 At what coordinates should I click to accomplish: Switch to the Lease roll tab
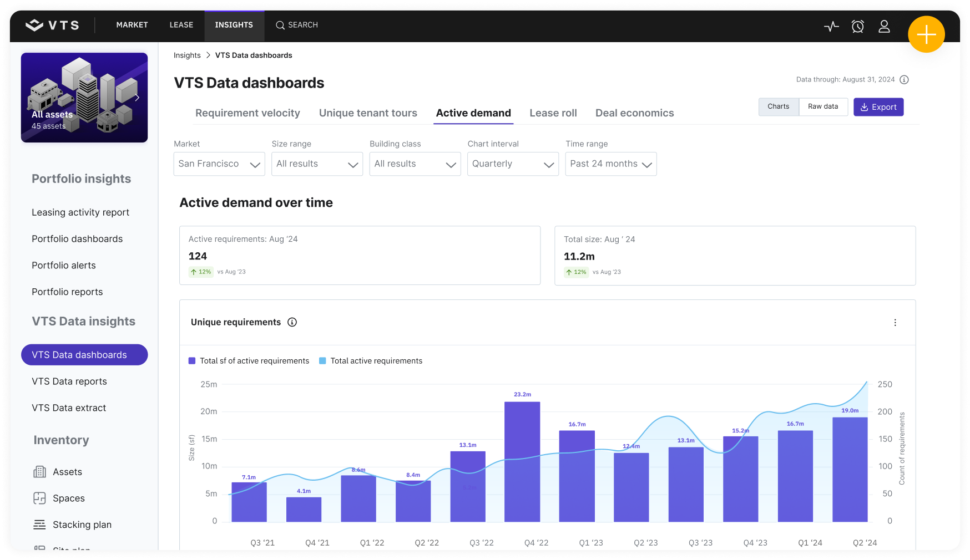pyautogui.click(x=553, y=113)
